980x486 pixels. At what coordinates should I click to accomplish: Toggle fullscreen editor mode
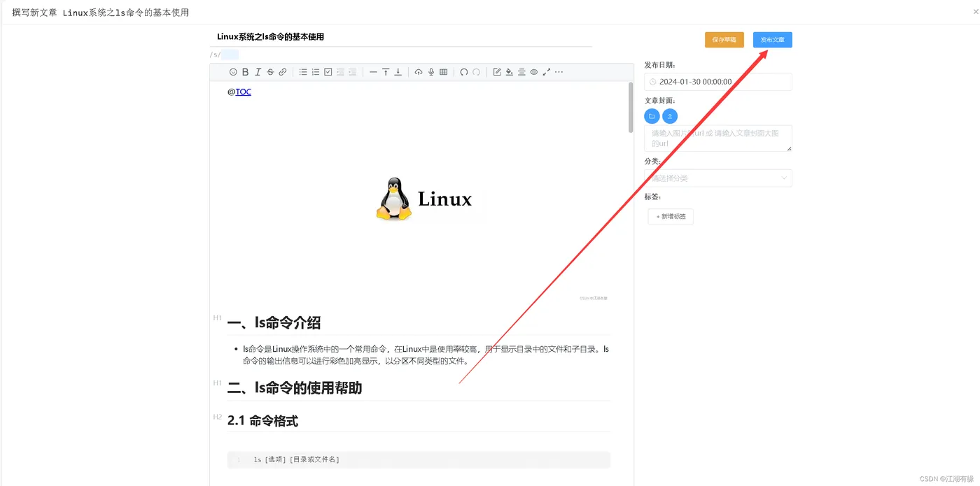(546, 72)
